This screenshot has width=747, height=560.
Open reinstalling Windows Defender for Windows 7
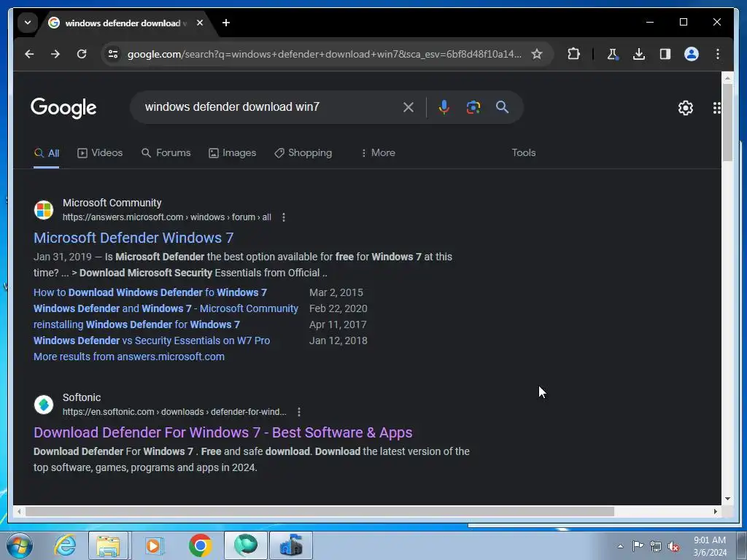point(136,324)
